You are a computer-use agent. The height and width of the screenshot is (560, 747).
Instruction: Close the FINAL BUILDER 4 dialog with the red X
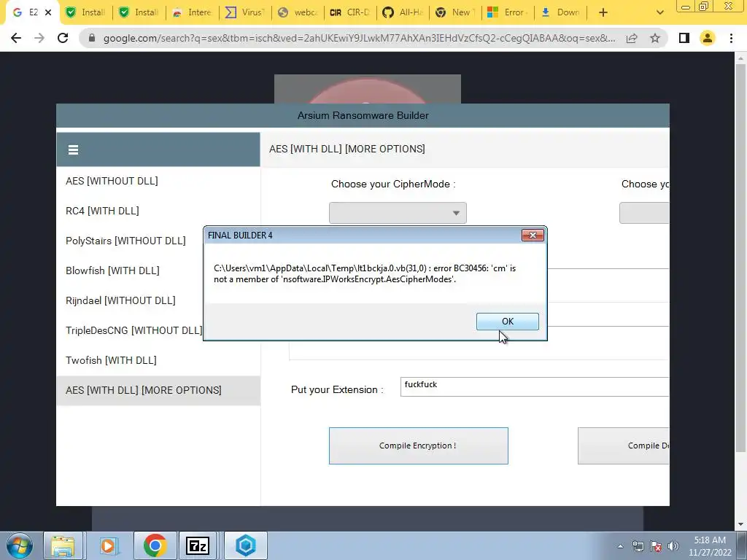(533, 236)
